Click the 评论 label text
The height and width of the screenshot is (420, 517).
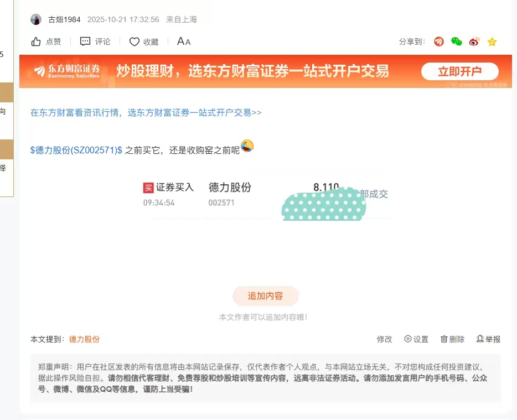click(x=103, y=42)
